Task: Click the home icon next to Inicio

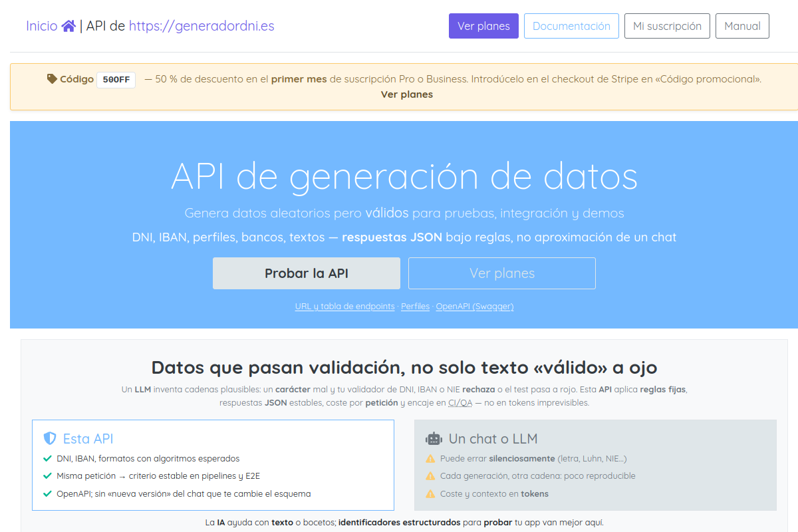Action: point(68,26)
